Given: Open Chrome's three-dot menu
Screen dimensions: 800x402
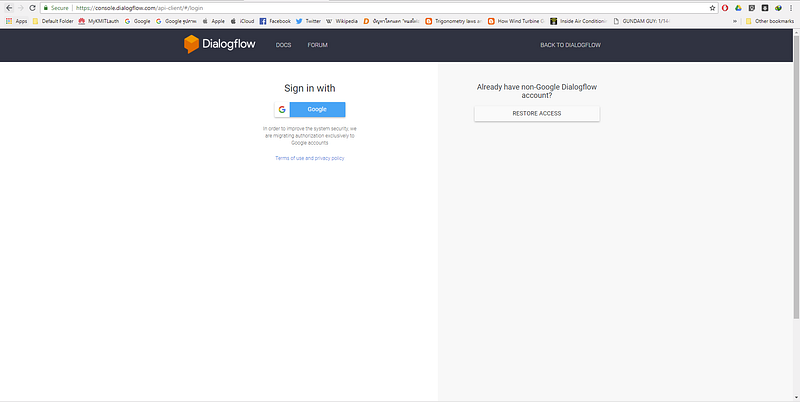Looking at the screenshot, I should [791, 8].
